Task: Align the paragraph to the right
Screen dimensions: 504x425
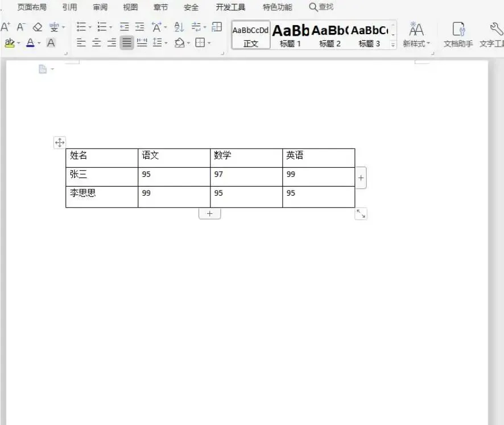Action: tap(111, 43)
